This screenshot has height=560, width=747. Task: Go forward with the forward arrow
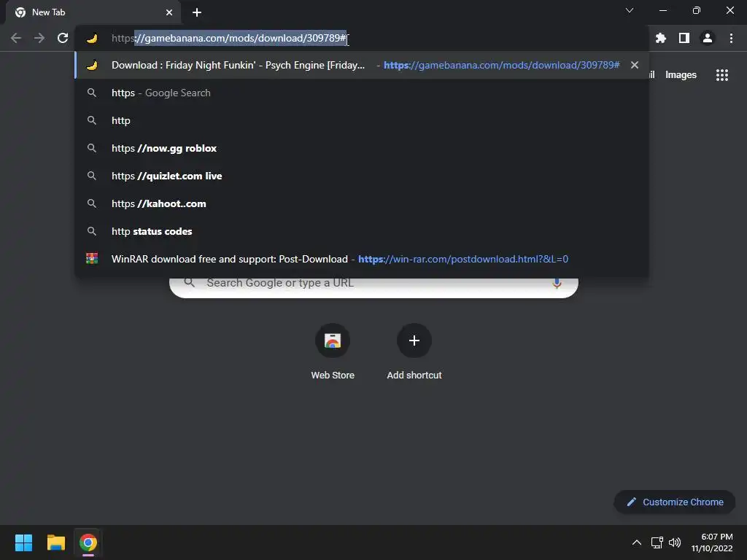click(x=39, y=38)
